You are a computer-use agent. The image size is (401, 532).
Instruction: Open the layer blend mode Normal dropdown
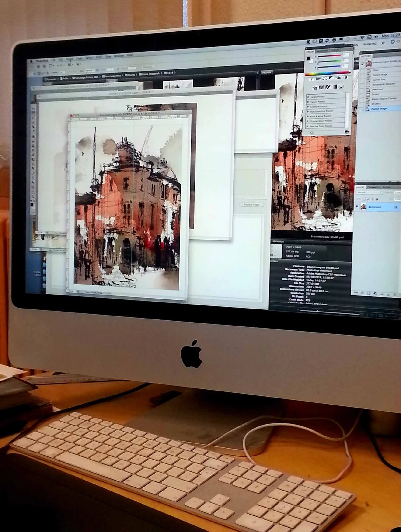[370, 193]
